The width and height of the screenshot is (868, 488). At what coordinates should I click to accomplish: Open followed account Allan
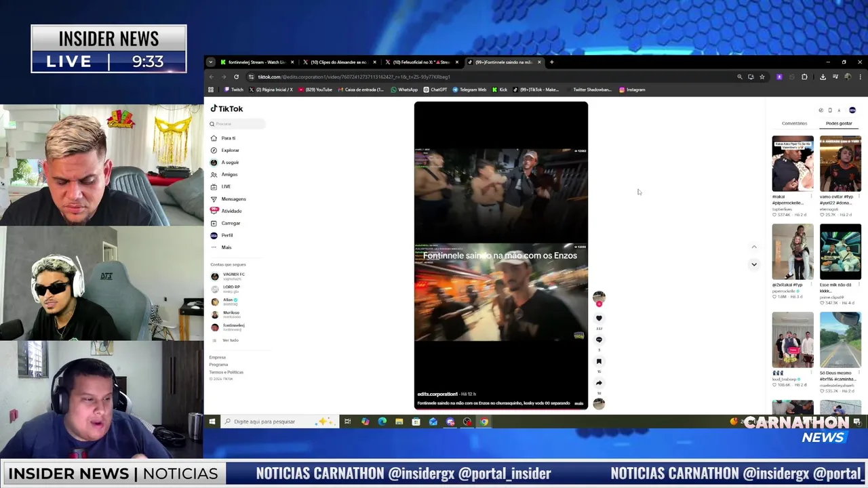[x=224, y=302]
